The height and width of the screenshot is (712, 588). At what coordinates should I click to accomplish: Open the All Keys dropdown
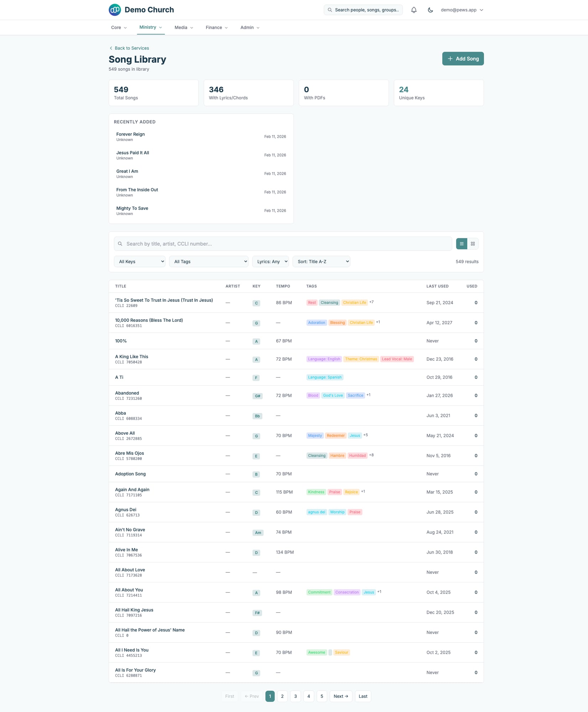pyautogui.click(x=140, y=262)
